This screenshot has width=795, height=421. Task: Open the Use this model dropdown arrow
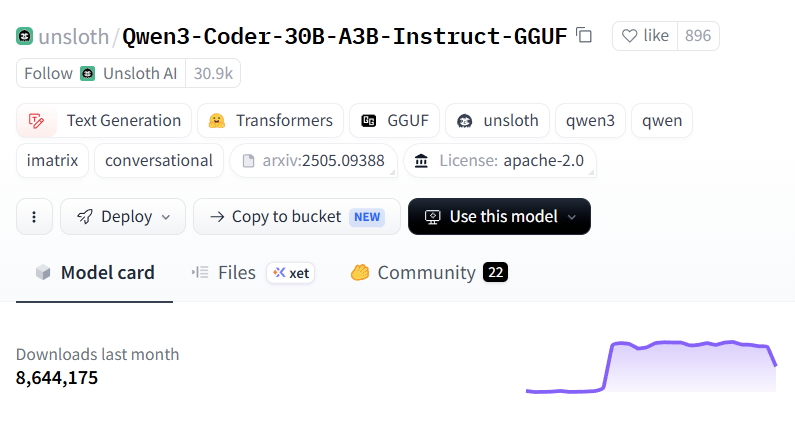click(572, 217)
